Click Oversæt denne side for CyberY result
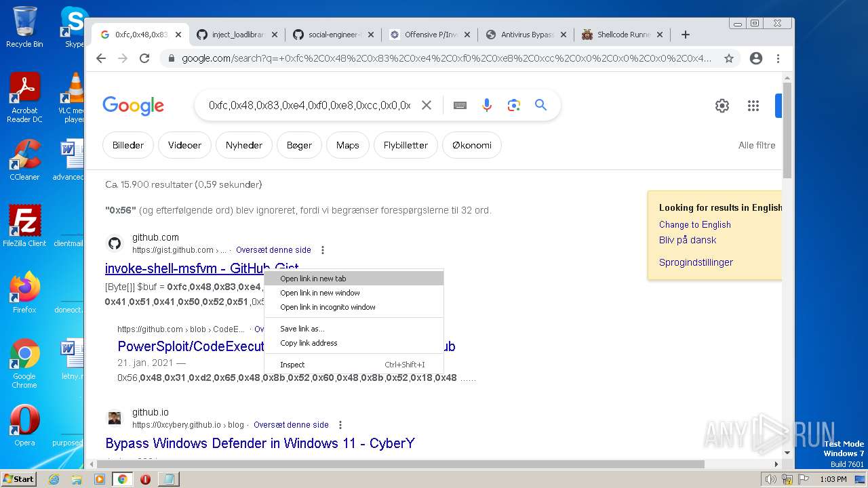Screen dimensions: 868x488 [x=291, y=425]
